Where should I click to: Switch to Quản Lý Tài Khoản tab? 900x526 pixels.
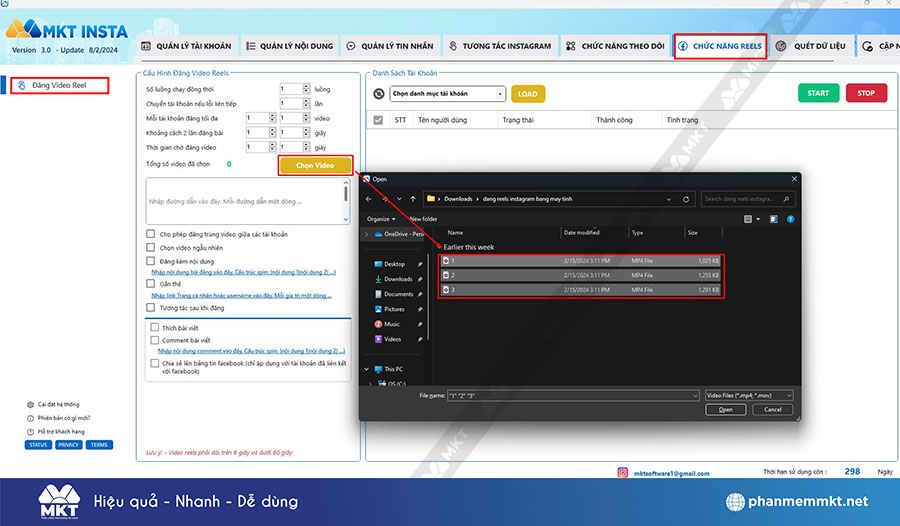pyautogui.click(x=186, y=46)
